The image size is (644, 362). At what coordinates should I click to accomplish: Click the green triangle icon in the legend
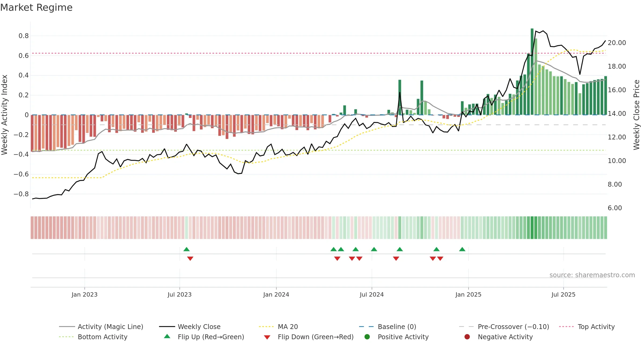pyautogui.click(x=167, y=336)
